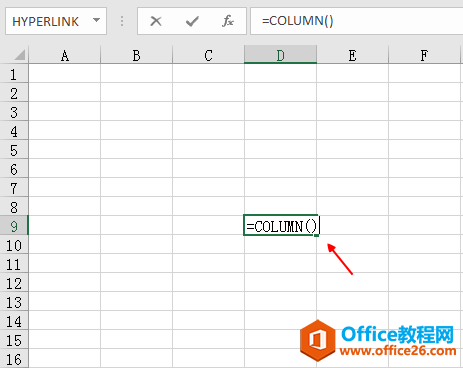The width and height of the screenshot is (463, 368).
Task: Select row 6 header
Action: [x=14, y=169]
